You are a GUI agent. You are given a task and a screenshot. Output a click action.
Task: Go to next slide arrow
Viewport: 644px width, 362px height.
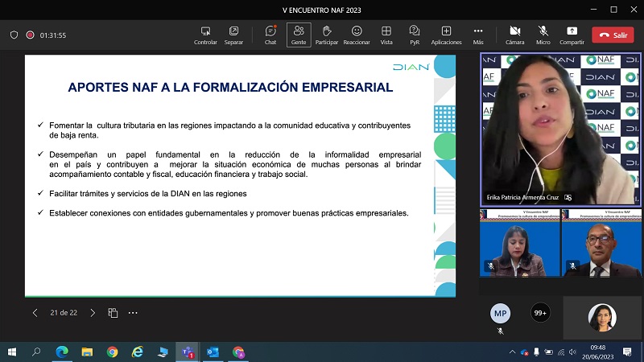[93, 313]
